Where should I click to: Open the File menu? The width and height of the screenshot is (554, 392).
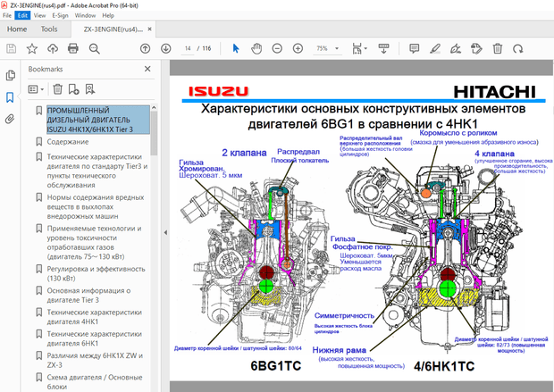pyautogui.click(x=7, y=15)
